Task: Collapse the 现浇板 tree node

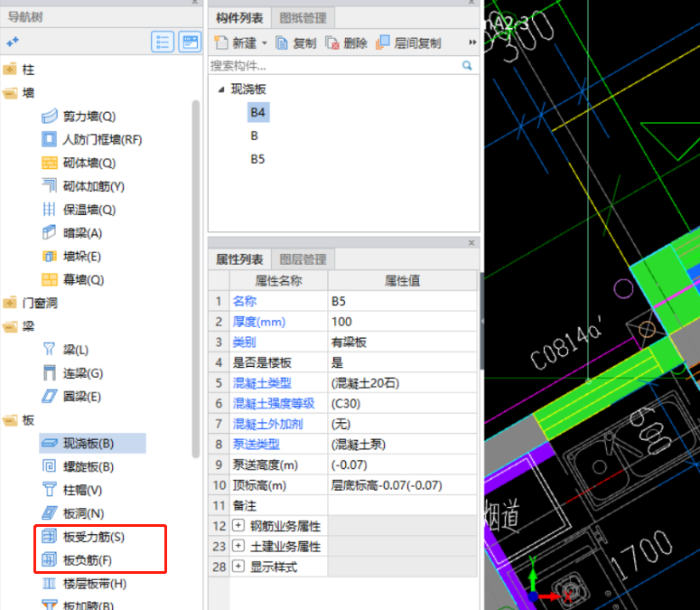Action: click(221, 89)
